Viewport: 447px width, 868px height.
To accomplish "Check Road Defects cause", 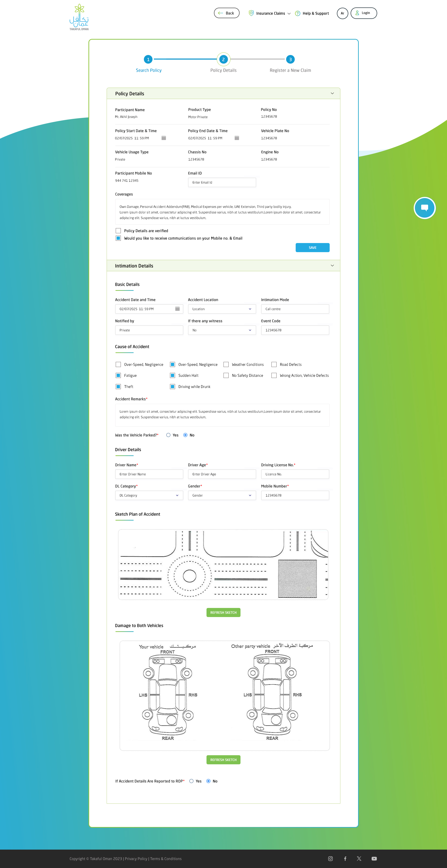I will (x=274, y=365).
